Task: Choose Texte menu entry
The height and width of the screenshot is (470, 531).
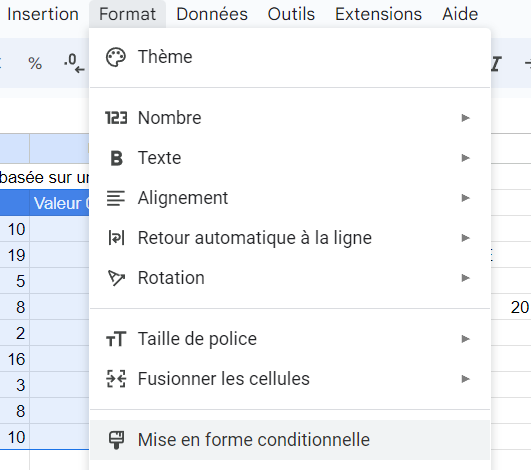Action: [290, 158]
